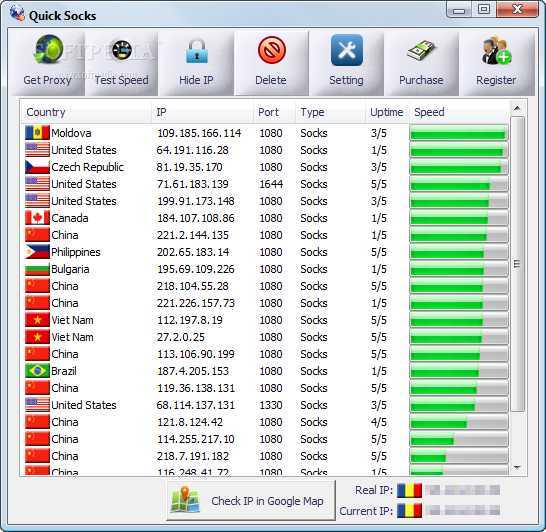The height and width of the screenshot is (532, 546).
Task: Click the Philippines country name
Action: [x=76, y=252]
